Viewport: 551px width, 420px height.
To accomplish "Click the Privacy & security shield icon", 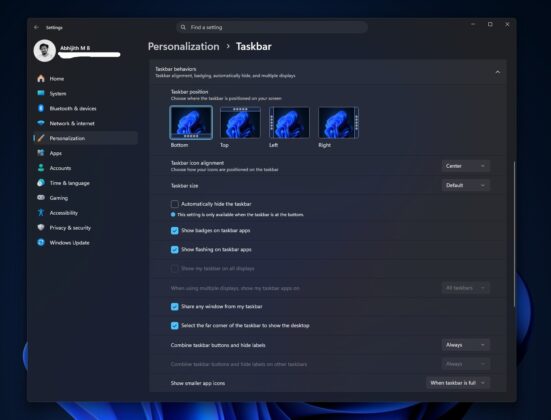I will click(41, 227).
